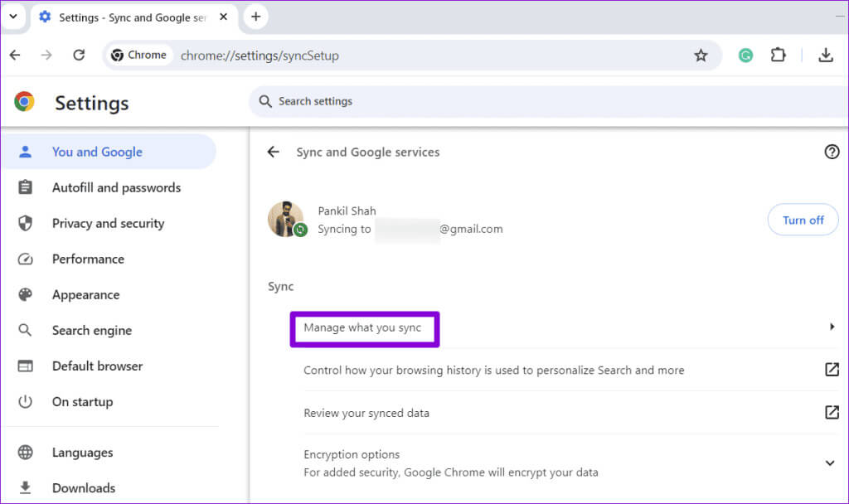849x504 pixels.
Task: Click the Pankil Shah name text
Action: click(347, 211)
